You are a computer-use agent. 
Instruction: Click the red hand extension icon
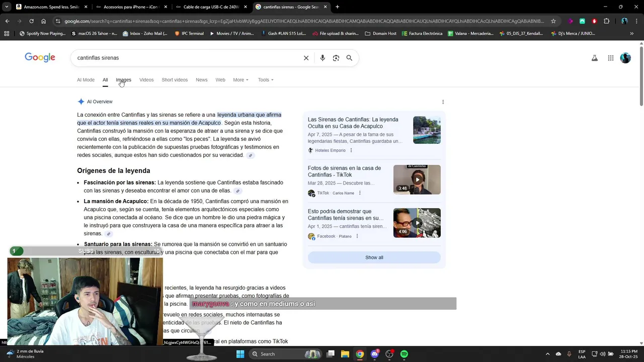(x=594, y=21)
